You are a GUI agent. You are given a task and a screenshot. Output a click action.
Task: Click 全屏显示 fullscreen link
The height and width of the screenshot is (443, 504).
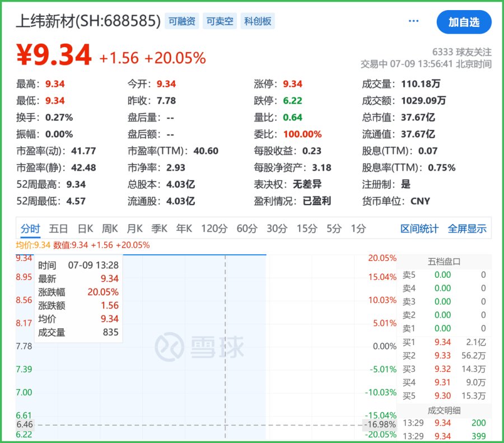pos(466,229)
